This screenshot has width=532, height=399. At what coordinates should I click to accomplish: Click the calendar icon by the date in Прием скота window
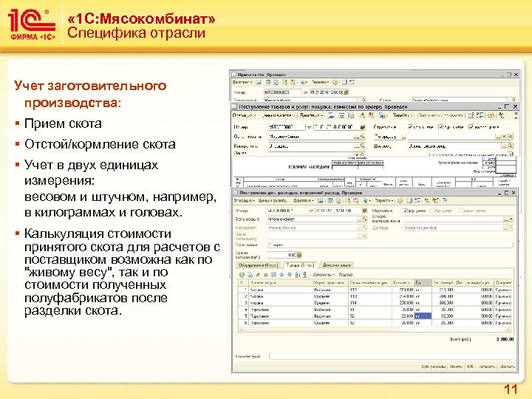(x=347, y=92)
